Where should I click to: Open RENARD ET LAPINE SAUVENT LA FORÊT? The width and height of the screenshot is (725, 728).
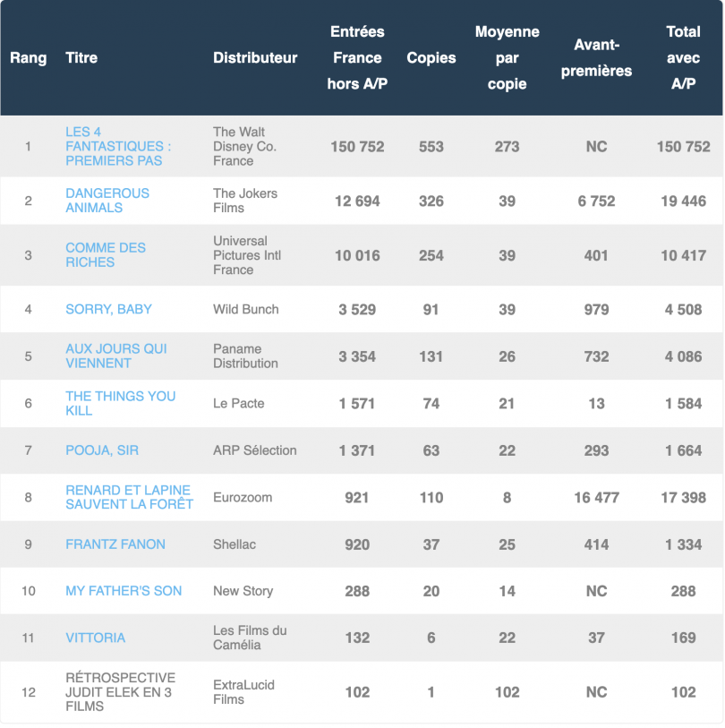[x=129, y=497]
